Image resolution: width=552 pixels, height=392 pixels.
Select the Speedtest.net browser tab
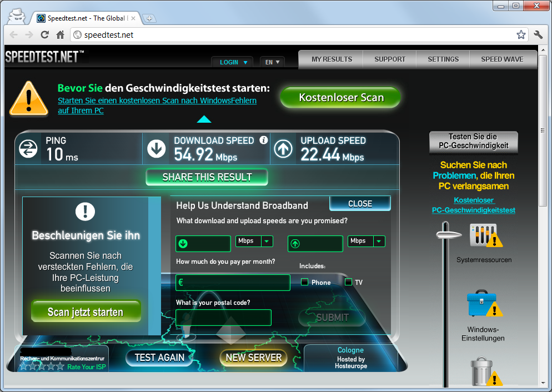86,18
